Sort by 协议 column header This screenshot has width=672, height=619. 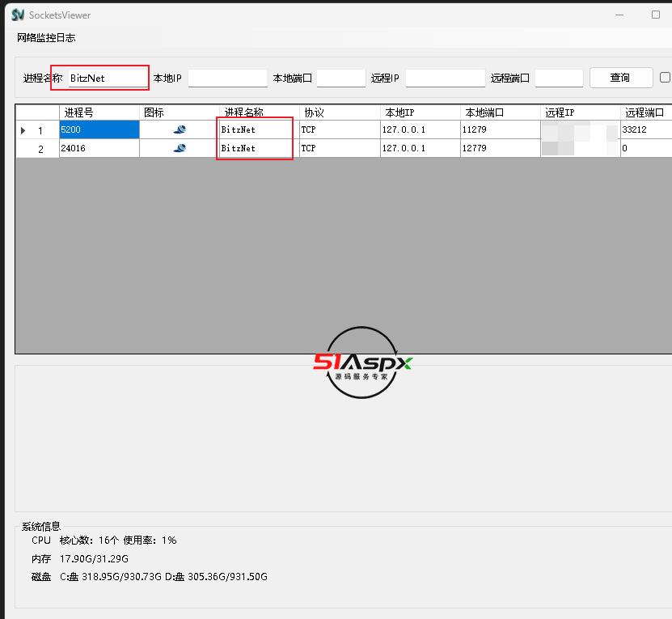coord(340,112)
